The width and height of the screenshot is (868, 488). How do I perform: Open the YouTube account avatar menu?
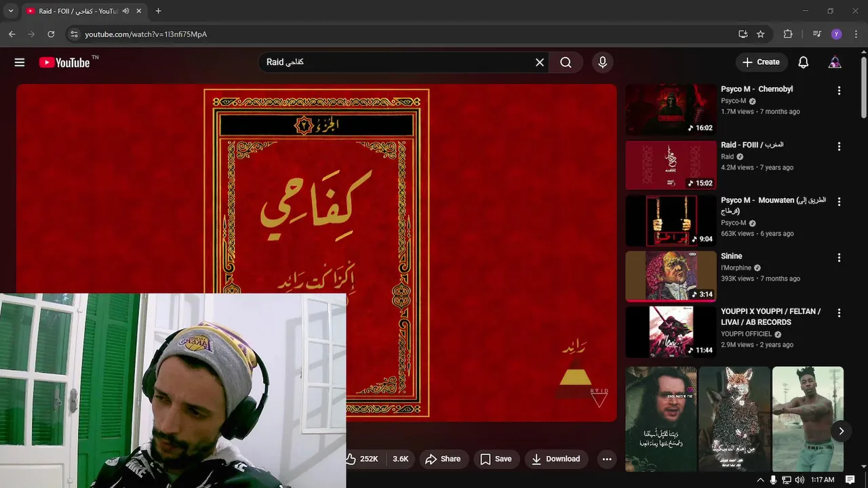click(835, 62)
